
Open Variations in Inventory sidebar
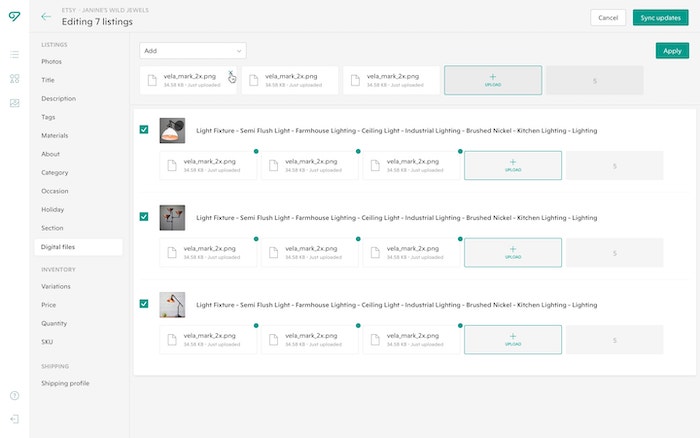56,287
